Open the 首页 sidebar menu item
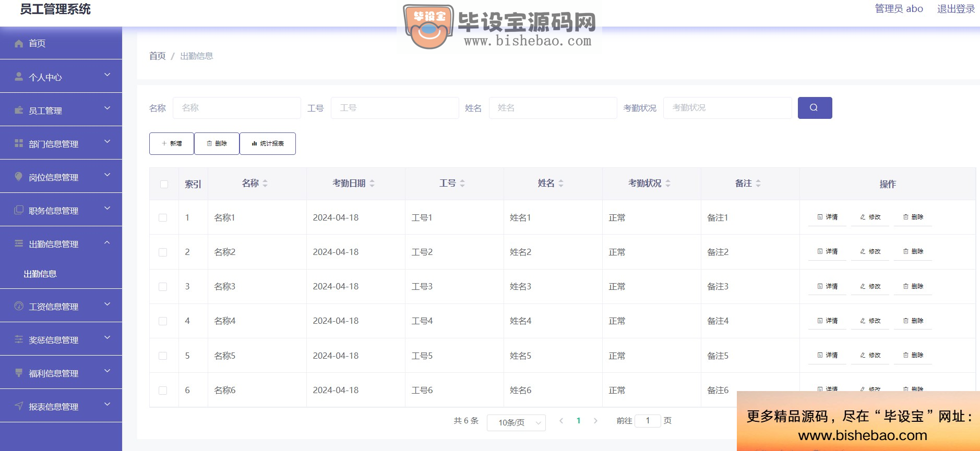Image resolution: width=980 pixels, height=451 pixels. [61, 43]
